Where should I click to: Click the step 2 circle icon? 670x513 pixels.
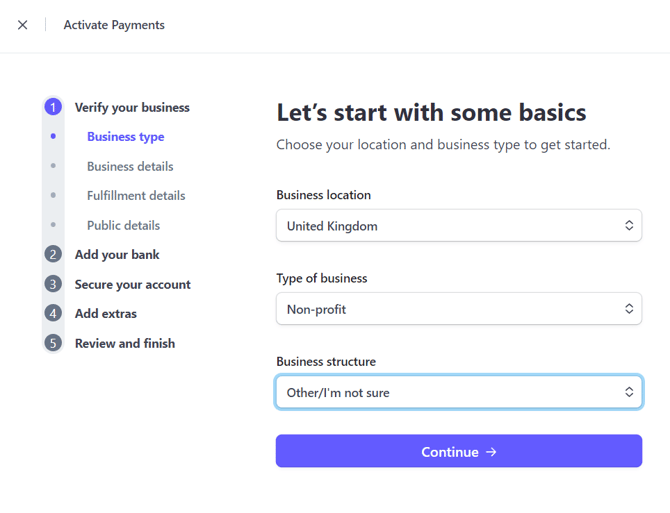[x=53, y=255]
